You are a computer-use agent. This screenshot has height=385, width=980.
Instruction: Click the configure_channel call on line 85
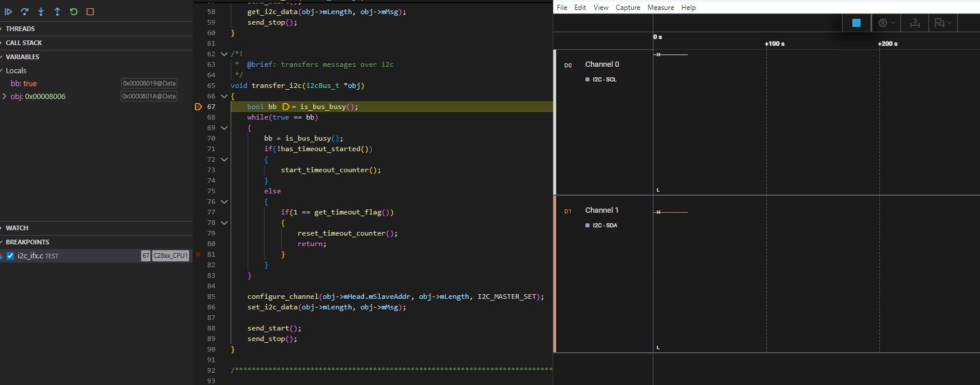tap(283, 297)
